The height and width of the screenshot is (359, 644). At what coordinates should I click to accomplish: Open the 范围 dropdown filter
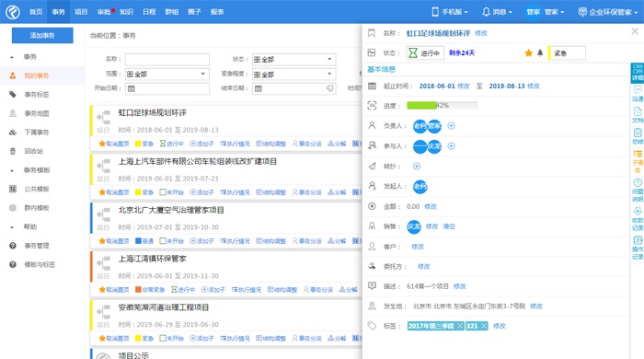[x=167, y=74]
